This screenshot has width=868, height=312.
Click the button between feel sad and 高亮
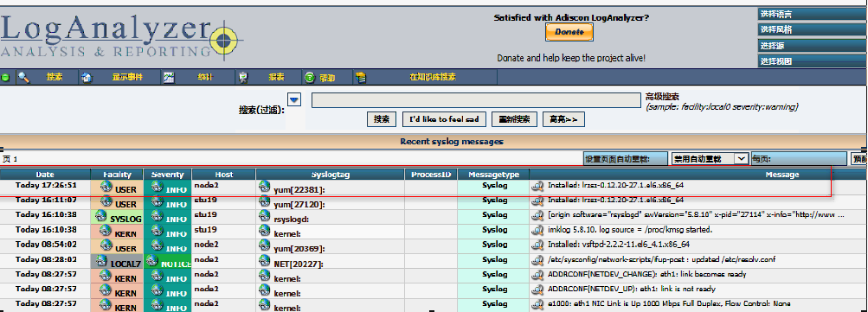pyautogui.click(x=514, y=119)
